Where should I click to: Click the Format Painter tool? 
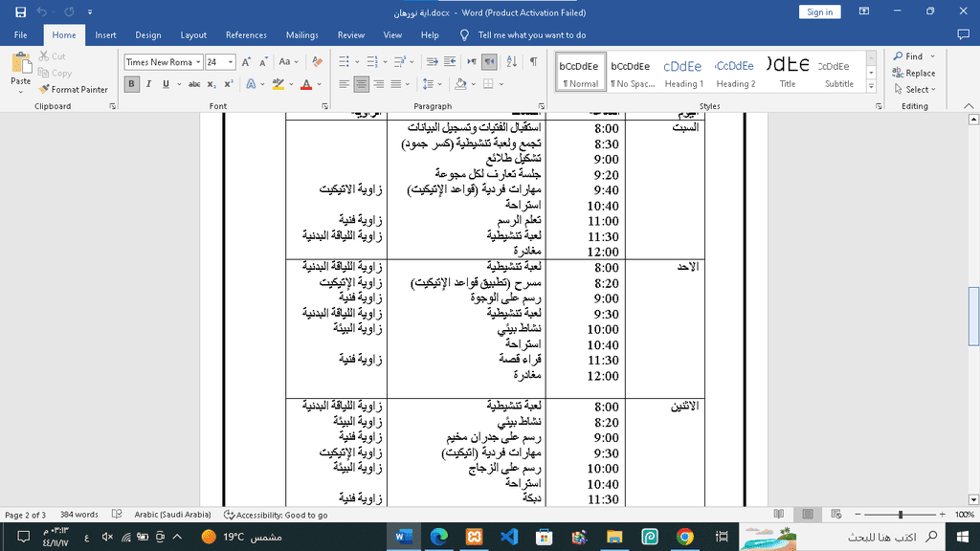(x=73, y=89)
